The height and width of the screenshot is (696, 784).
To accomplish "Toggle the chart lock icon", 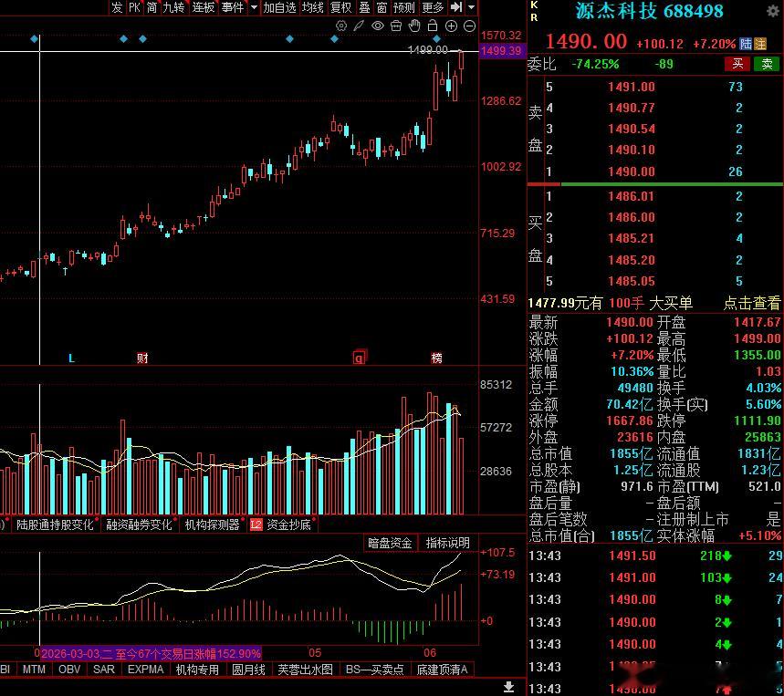I will (x=433, y=26).
